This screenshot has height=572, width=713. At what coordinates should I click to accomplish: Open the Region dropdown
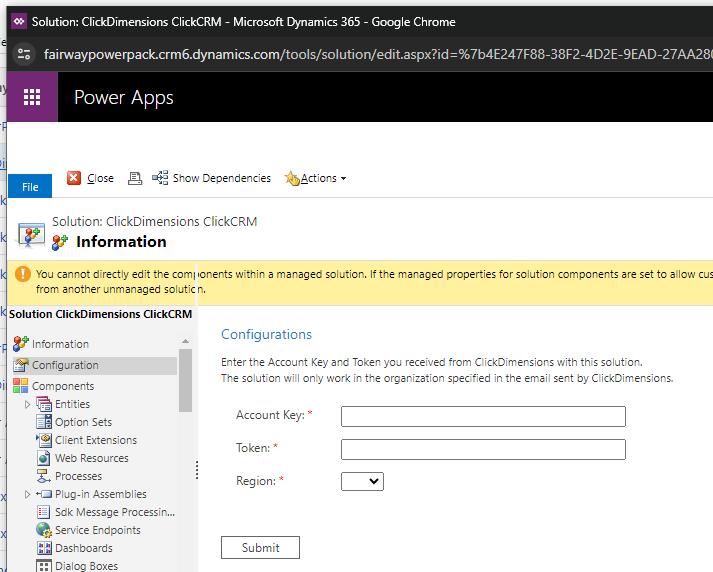pos(362,481)
